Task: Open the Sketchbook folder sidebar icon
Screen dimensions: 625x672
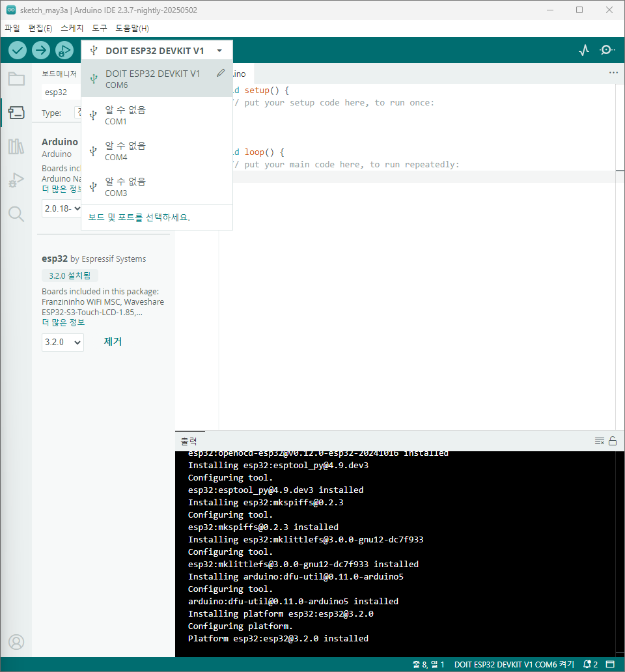Action: pyautogui.click(x=16, y=79)
